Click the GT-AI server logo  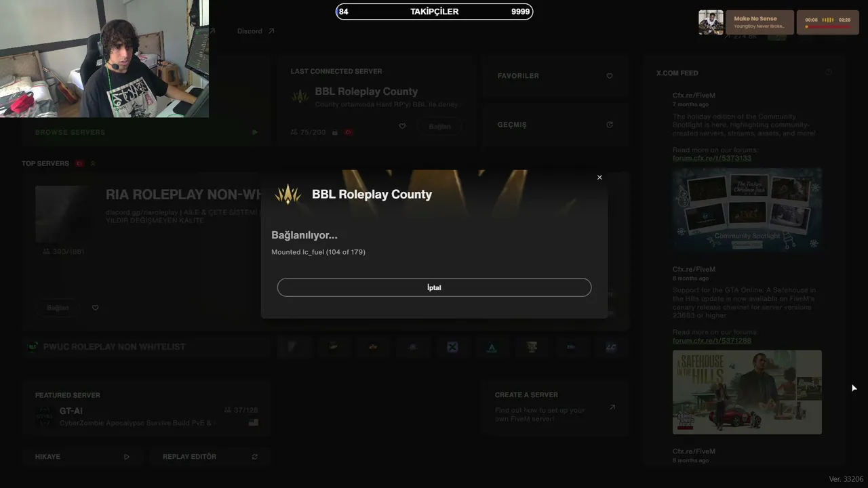click(x=44, y=417)
